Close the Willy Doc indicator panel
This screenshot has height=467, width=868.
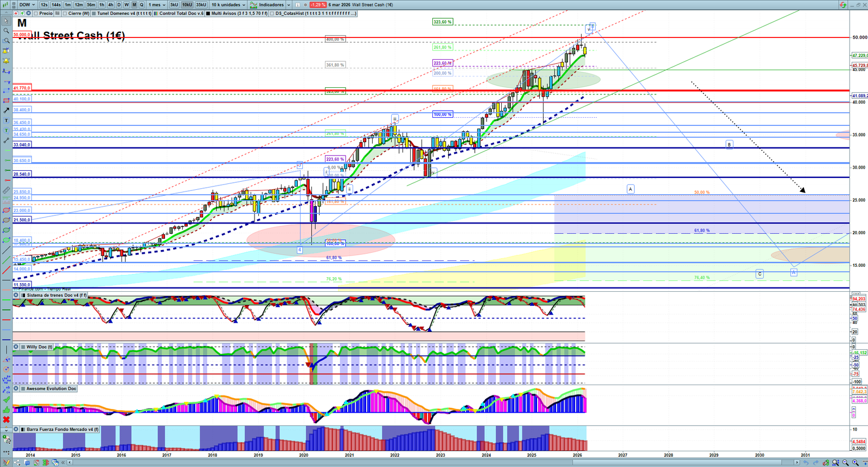tap(16, 347)
